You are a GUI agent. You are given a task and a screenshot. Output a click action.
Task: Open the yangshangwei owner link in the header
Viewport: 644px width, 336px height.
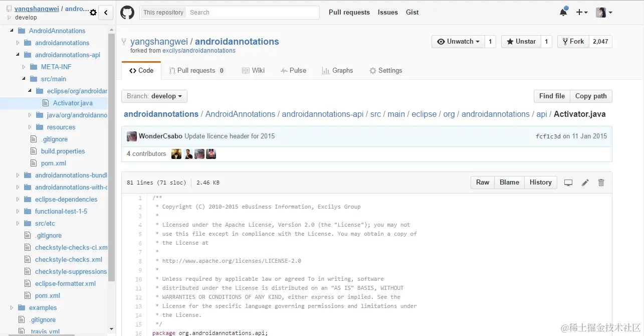click(x=159, y=42)
